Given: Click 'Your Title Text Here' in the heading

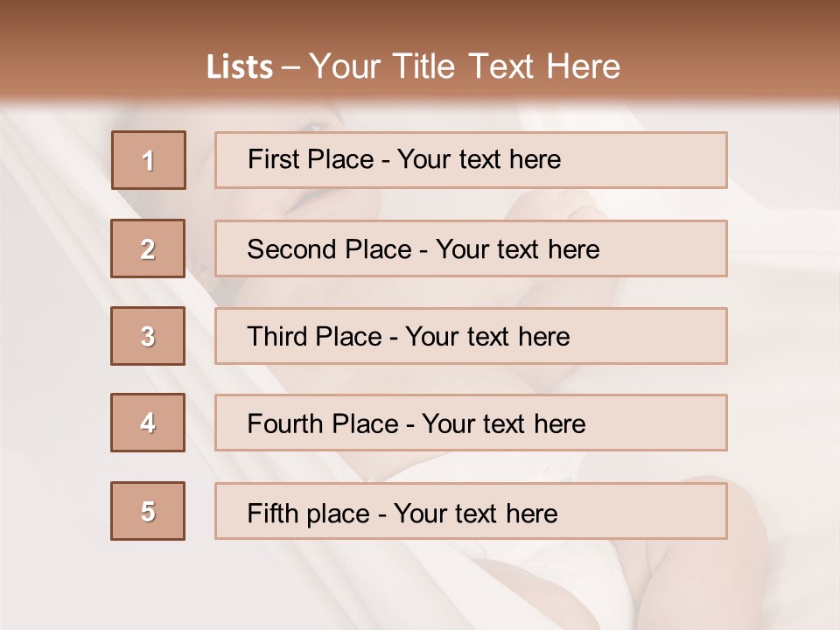Looking at the screenshot, I should pyautogui.click(x=465, y=66).
